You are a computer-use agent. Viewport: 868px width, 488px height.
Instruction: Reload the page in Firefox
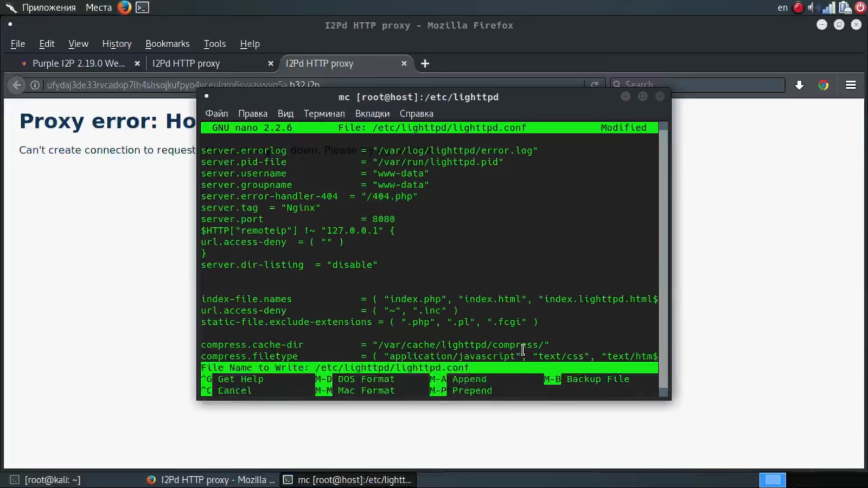(x=595, y=85)
